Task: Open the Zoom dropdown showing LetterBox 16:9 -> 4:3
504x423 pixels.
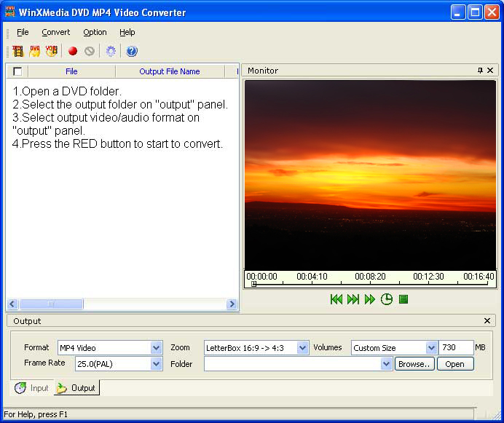Action: (302, 347)
